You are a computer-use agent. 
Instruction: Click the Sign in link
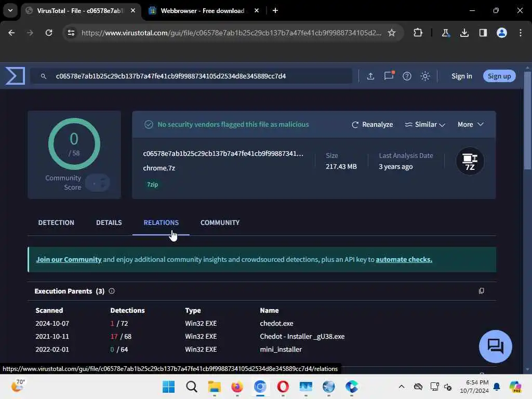[461, 76]
